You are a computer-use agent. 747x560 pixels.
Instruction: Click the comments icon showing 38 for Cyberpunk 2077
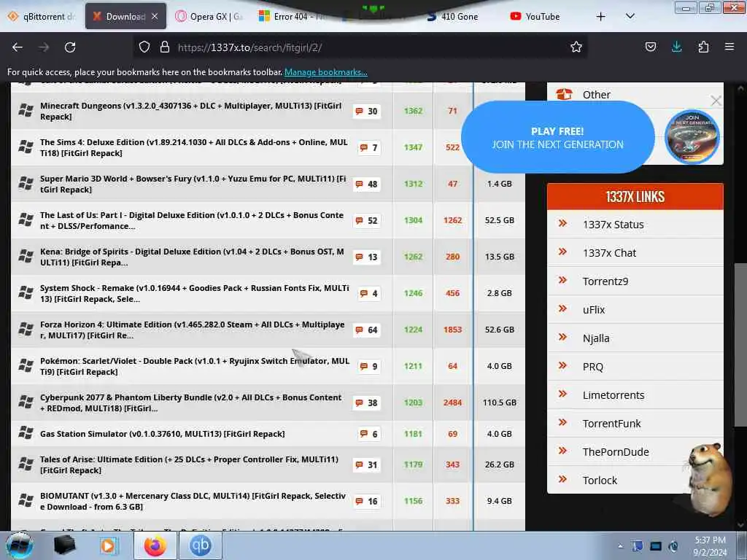tap(366, 402)
